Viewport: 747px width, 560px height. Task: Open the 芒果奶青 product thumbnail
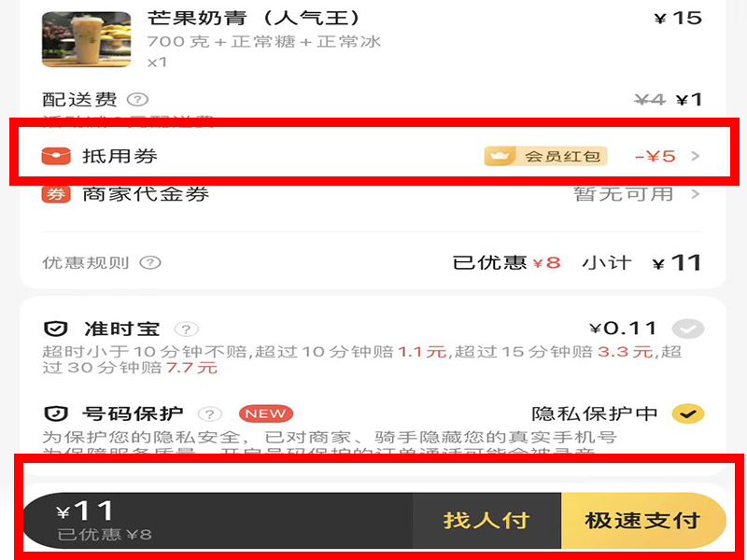[87, 39]
